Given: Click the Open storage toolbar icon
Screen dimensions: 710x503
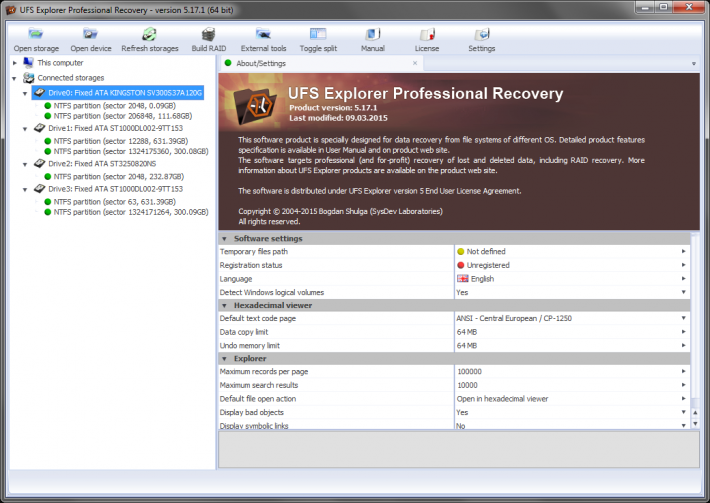Looking at the screenshot, I should point(36,34).
